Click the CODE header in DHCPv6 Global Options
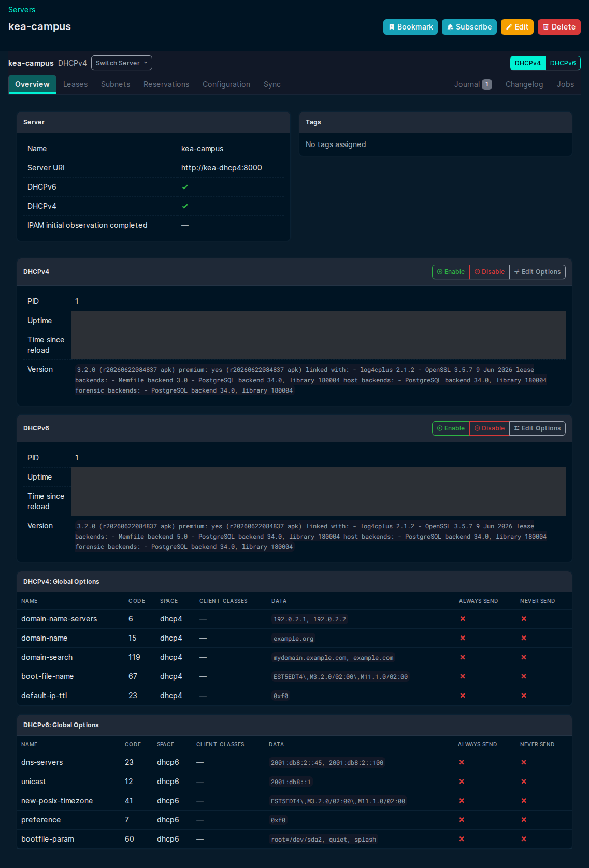Screen dimensions: 589x868 [133, 744]
